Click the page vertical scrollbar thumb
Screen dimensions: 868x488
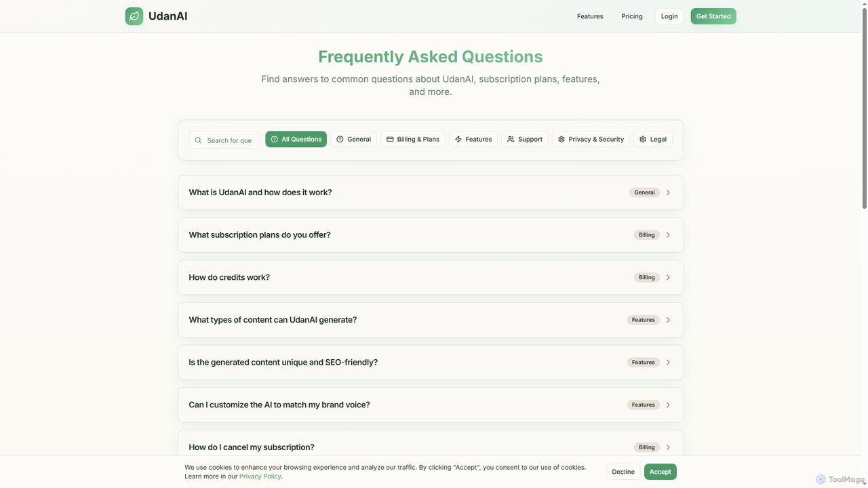point(864,108)
